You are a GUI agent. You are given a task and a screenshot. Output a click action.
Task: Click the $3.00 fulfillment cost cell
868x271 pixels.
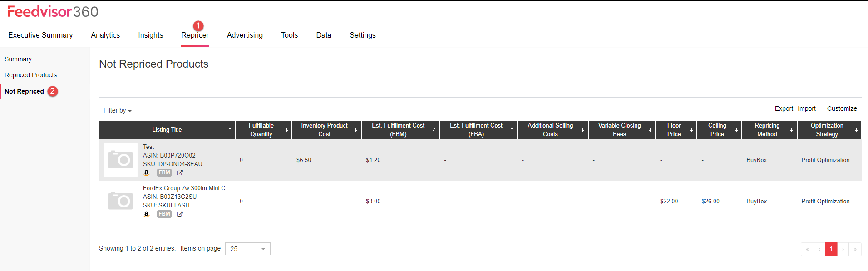(x=373, y=201)
